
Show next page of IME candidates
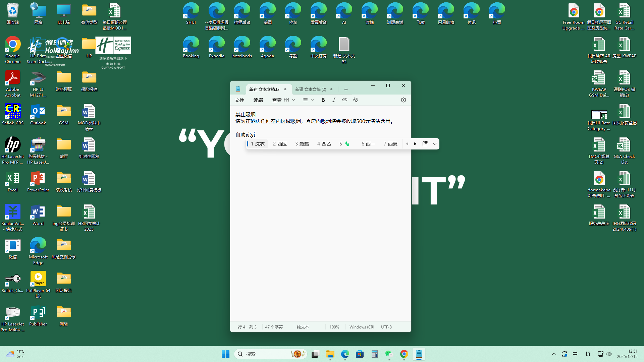415,144
